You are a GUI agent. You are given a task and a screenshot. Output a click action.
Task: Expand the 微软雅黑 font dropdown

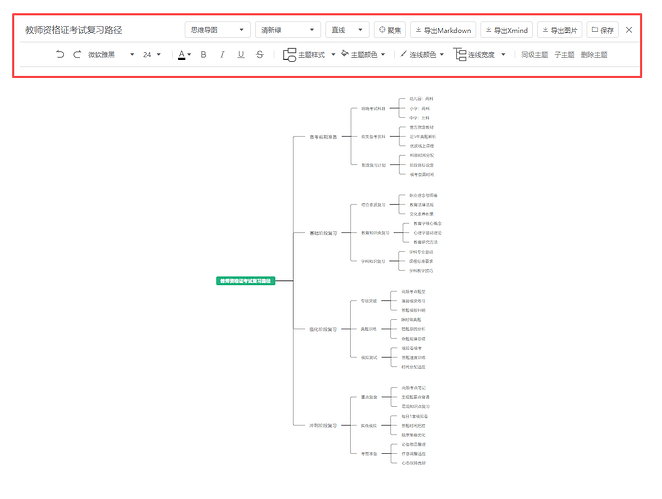(x=110, y=55)
